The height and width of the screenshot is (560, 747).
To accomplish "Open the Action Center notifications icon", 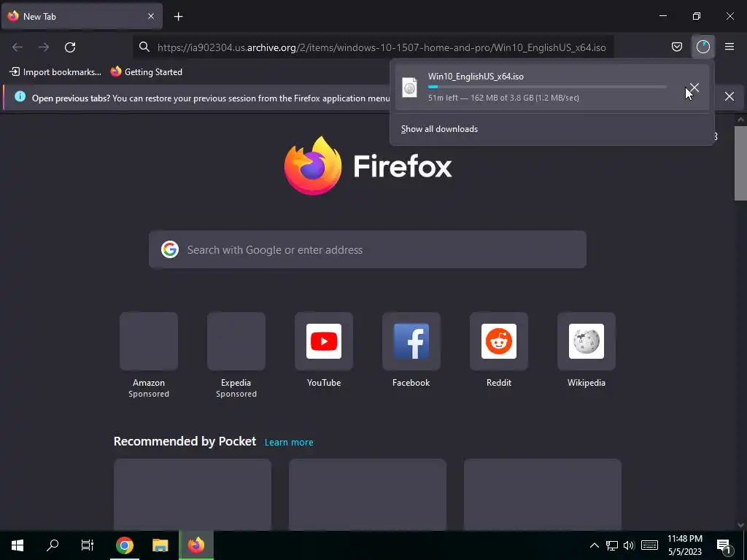I will pyautogui.click(x=724, y=545).
